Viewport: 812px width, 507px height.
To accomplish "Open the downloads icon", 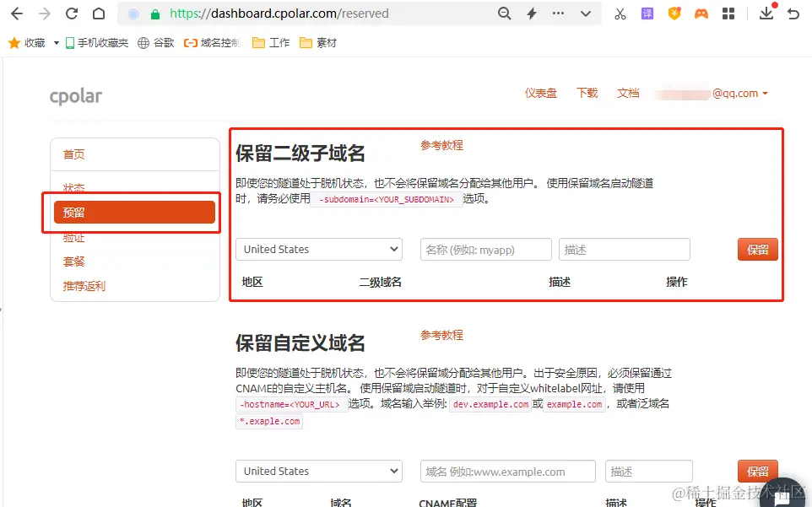I will (766, 13).
